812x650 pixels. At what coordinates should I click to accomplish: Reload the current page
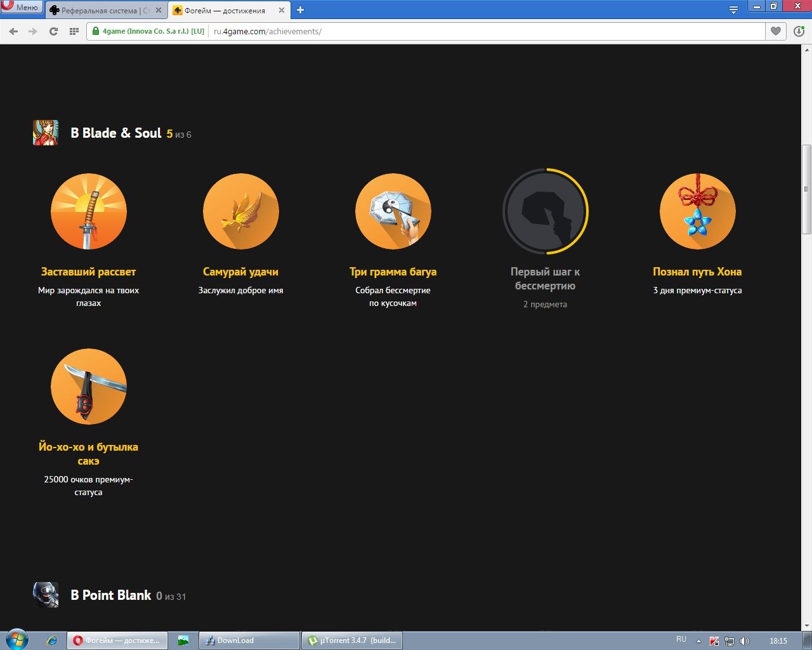[53, 31]
